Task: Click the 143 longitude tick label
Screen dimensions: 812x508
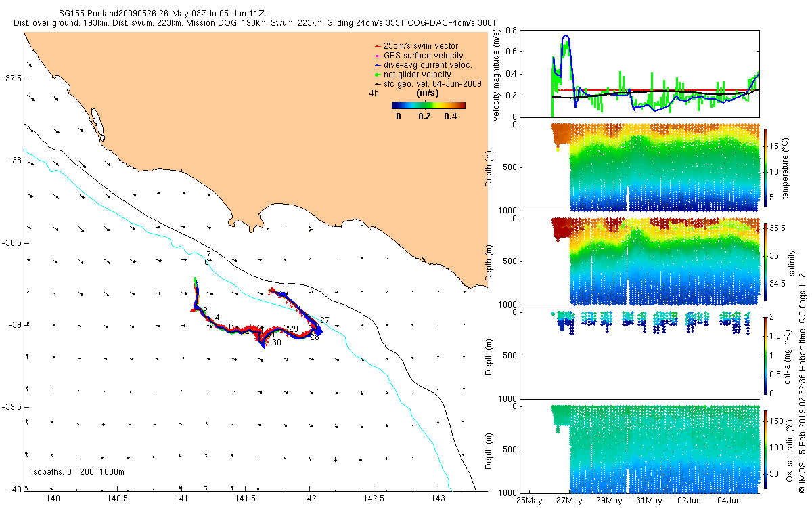Action: point(438,500)
